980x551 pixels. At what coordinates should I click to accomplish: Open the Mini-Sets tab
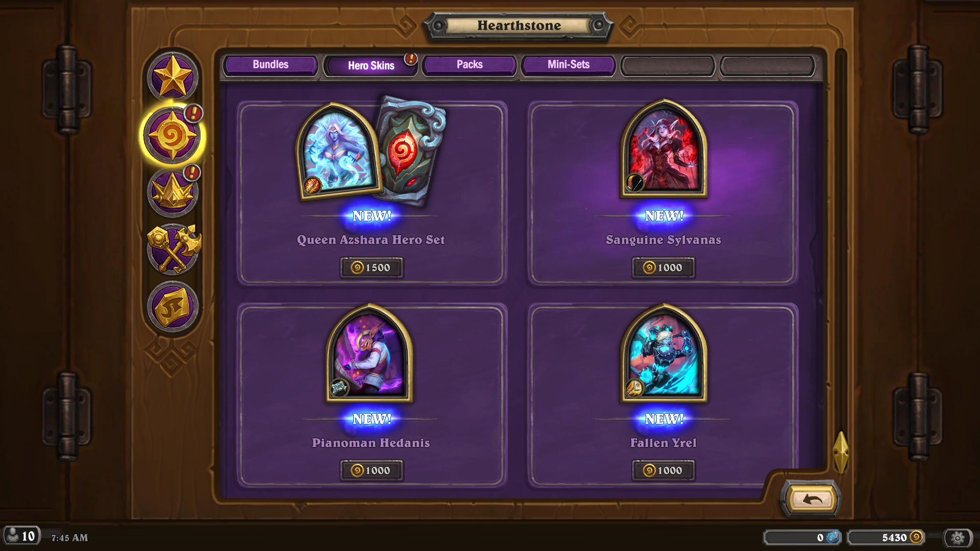coord(568,65)
